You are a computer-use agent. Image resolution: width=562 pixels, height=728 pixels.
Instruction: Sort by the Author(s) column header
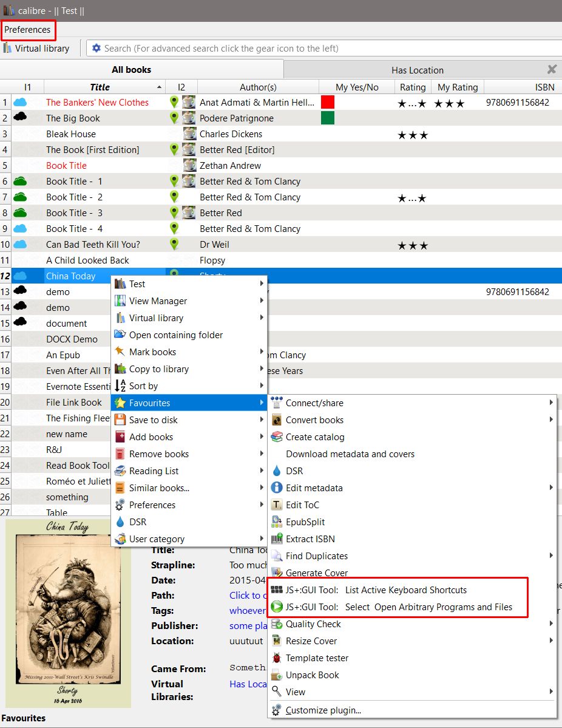coord(258,87)
